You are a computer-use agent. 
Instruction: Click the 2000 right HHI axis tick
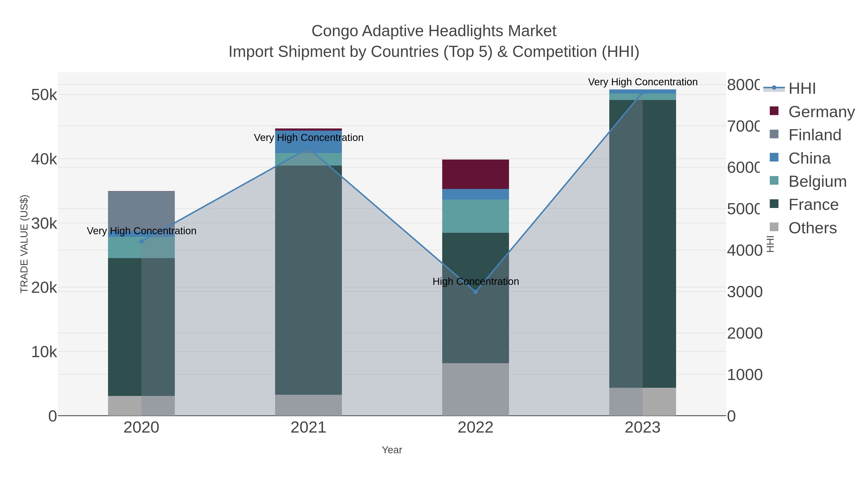[x=745, y=333]
